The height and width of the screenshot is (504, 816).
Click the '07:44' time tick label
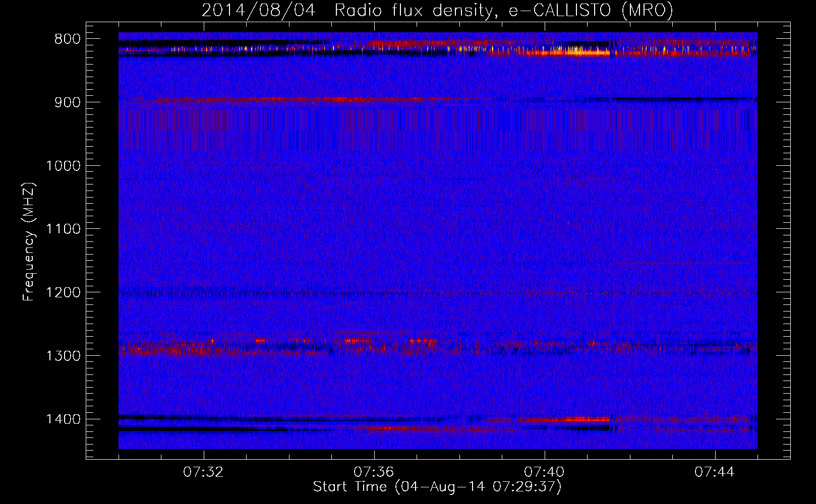(715, 472)
